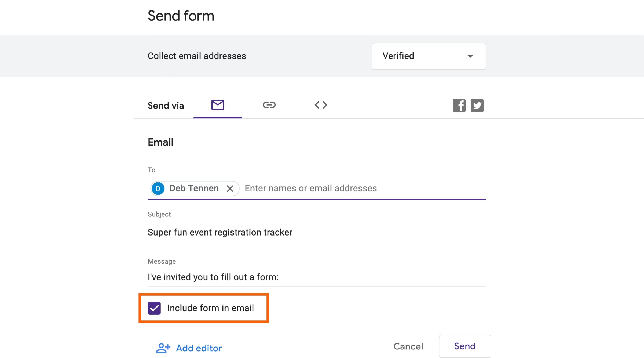Click the Send button
Image resolution: width=644 pixels, height=358 pixels.
465,346
